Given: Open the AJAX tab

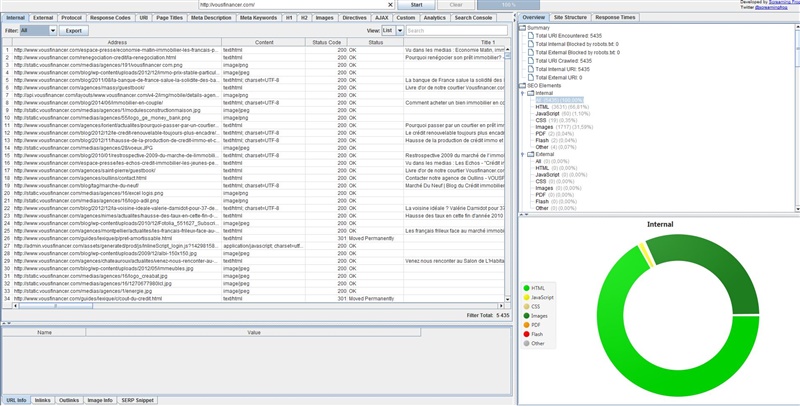Looking at the screenshot, I should (x=382, y=18).
